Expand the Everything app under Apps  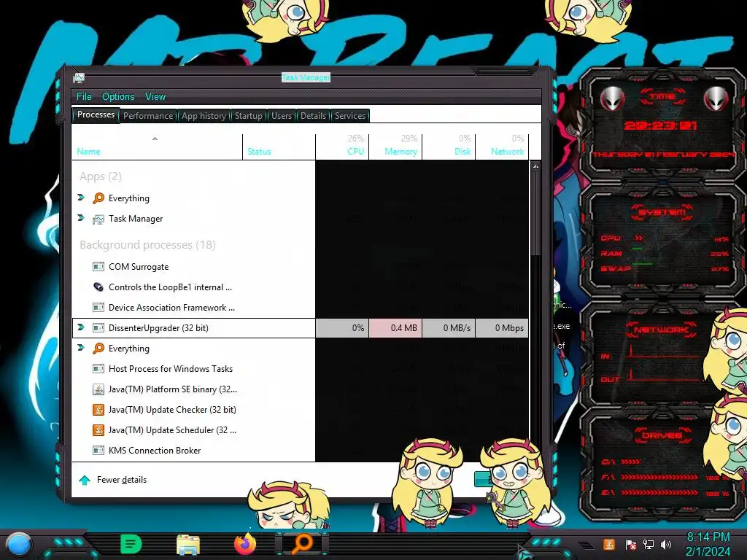[81, 198]
